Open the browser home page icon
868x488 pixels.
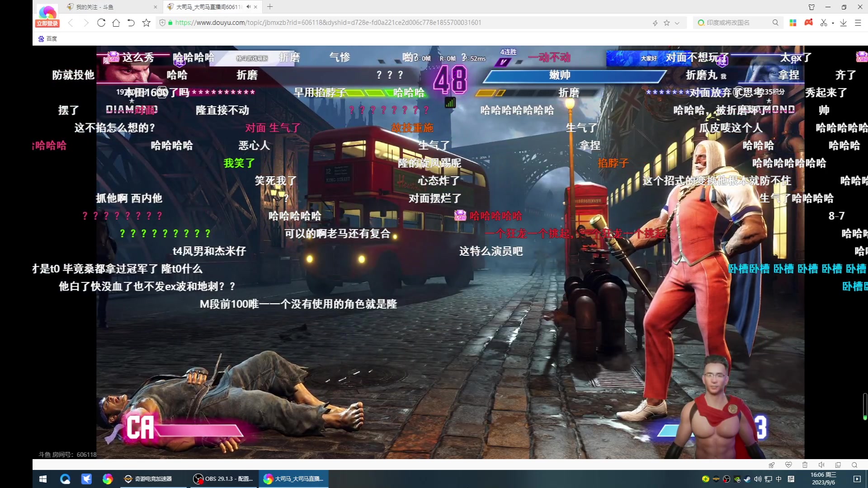(x=116, y=23)
